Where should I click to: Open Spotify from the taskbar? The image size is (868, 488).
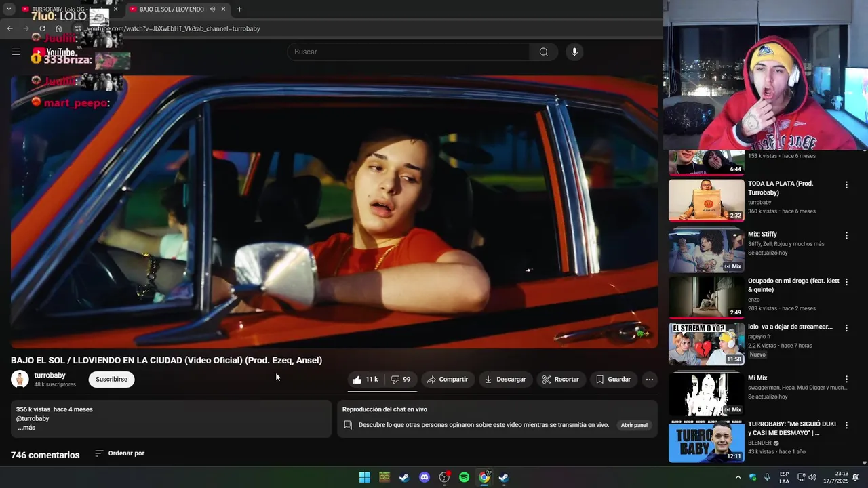point(464,477)
